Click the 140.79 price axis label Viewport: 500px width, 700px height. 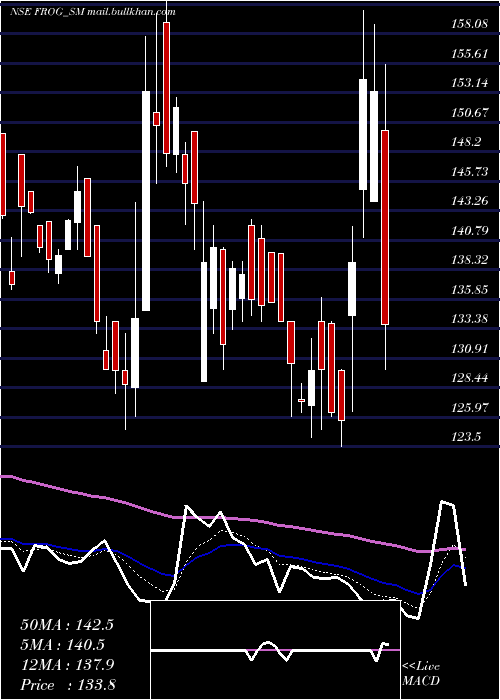click(x=469, y=230)
